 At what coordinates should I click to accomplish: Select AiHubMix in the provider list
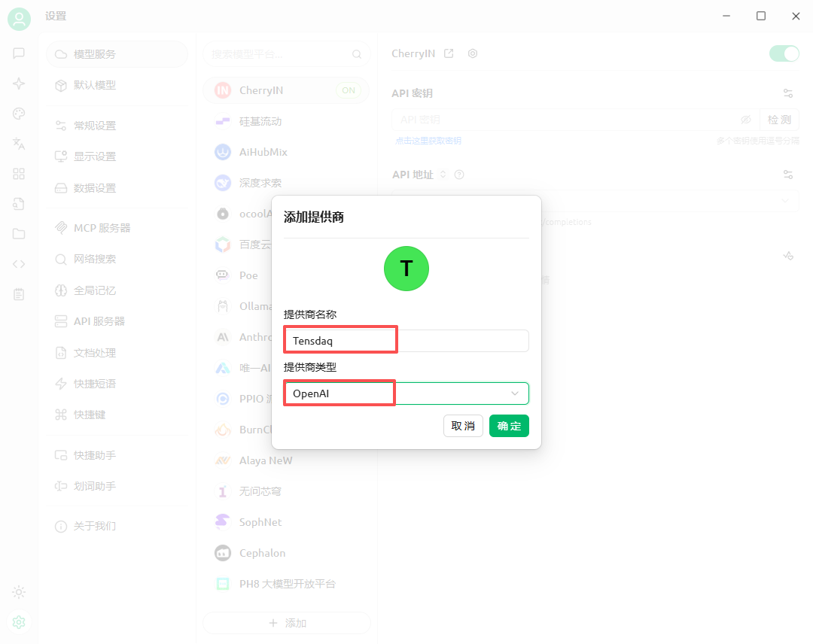click(x=286, y=152)
